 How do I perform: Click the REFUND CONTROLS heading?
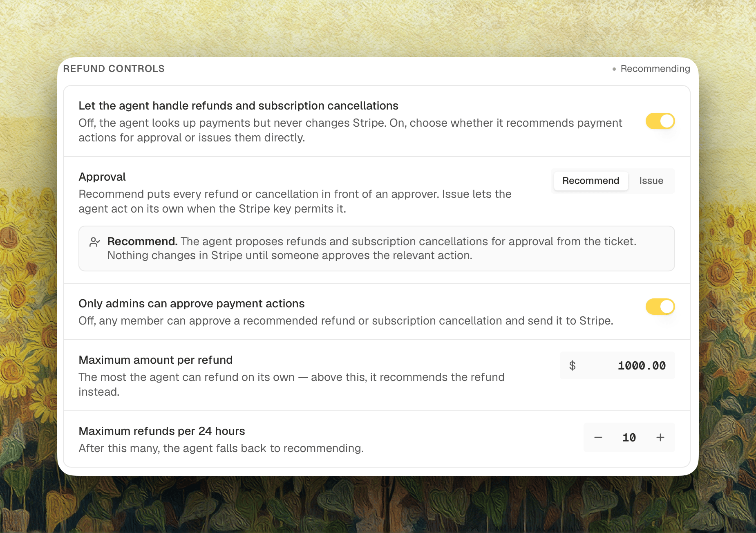click(x=114, y=69)
